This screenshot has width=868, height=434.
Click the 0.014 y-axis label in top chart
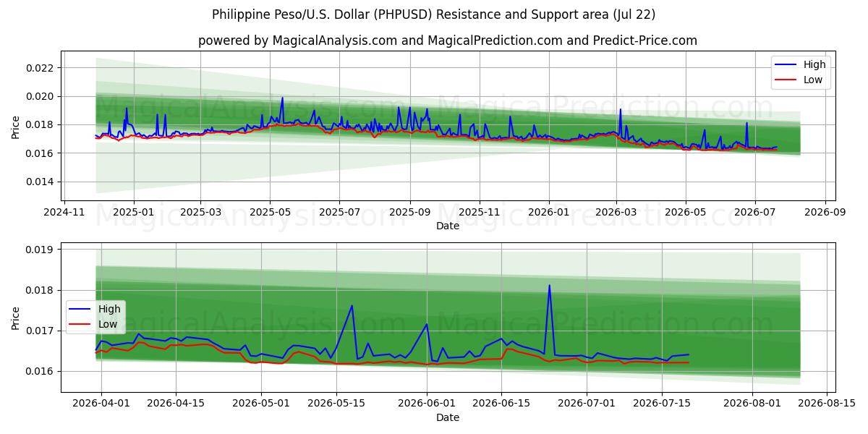(41, 182)
